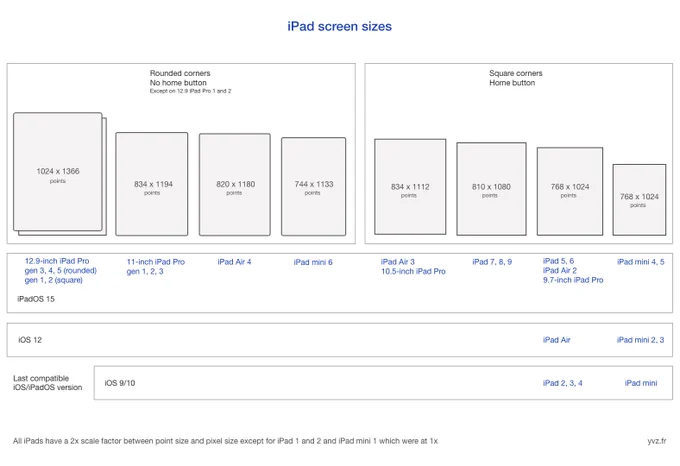This screenshot has height=466, width=680.
Task: Select the 744 x 1133 screen rectangle
Action: click(314, 186)
